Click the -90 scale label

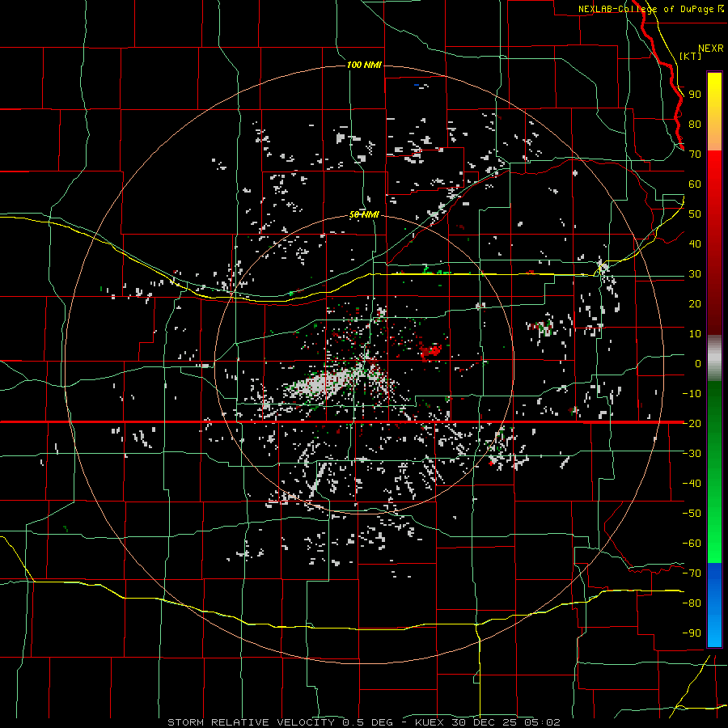coord(692,633)
